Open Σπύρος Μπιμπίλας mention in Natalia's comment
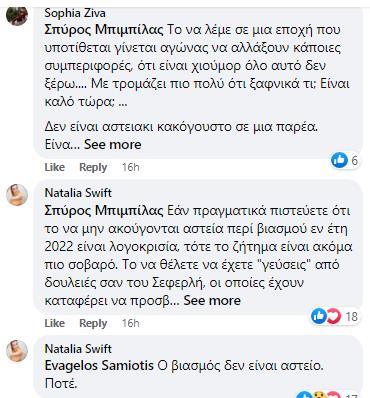Image resolution: width=370 pixels, height=398 pixels. tap(104, 211)
